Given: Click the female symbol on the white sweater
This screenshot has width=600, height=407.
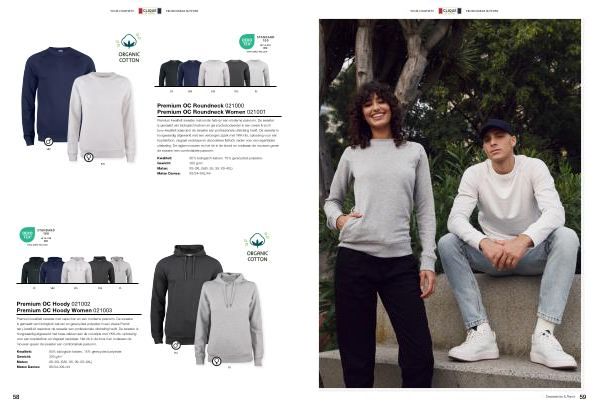Looking at the screenshot, I should point(89,157).
